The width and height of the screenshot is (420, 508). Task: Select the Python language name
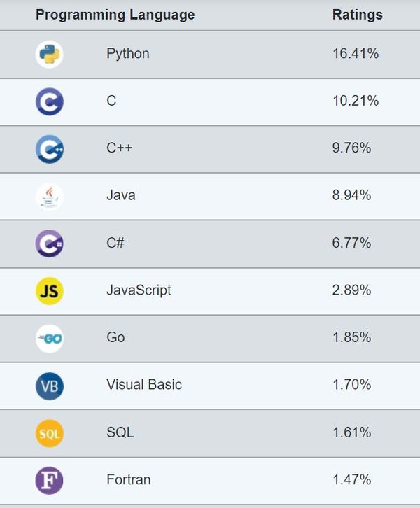(x=127, y=54)
